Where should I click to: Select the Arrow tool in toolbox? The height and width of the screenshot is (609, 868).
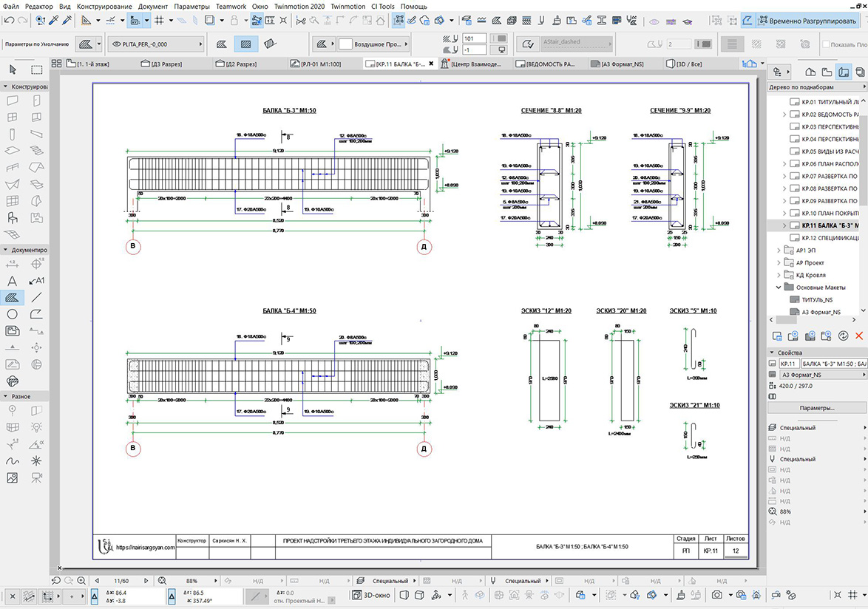[x=13, y=69]
